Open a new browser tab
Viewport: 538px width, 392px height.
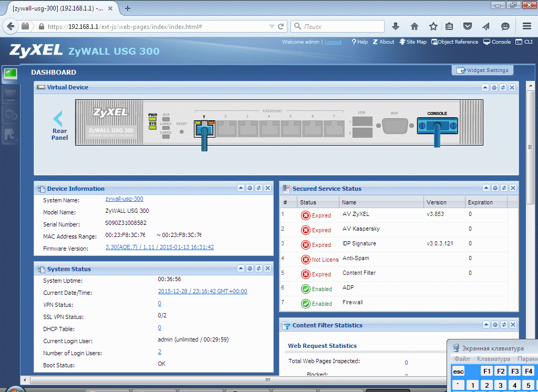(127, 8)
